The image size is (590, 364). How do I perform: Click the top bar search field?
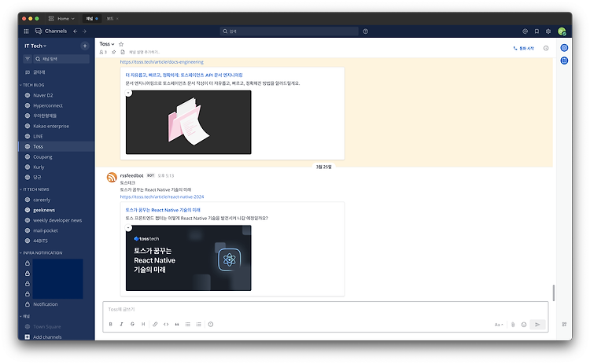289,31
